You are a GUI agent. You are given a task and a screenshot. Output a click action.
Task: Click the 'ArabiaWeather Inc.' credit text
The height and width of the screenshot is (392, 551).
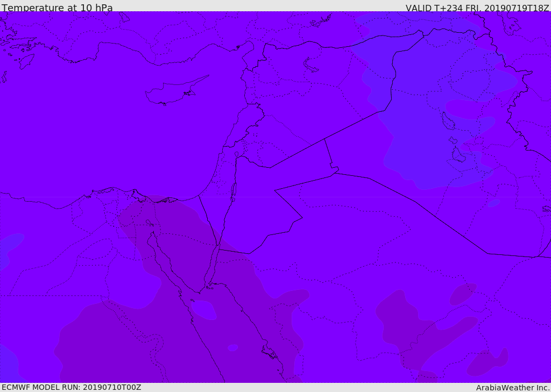512,388
